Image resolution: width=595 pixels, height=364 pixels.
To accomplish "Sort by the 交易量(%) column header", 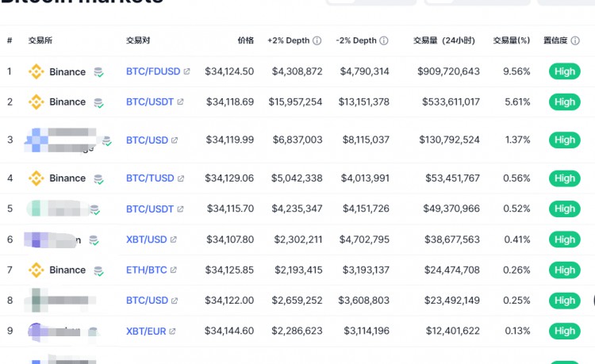I will (511, 40).
